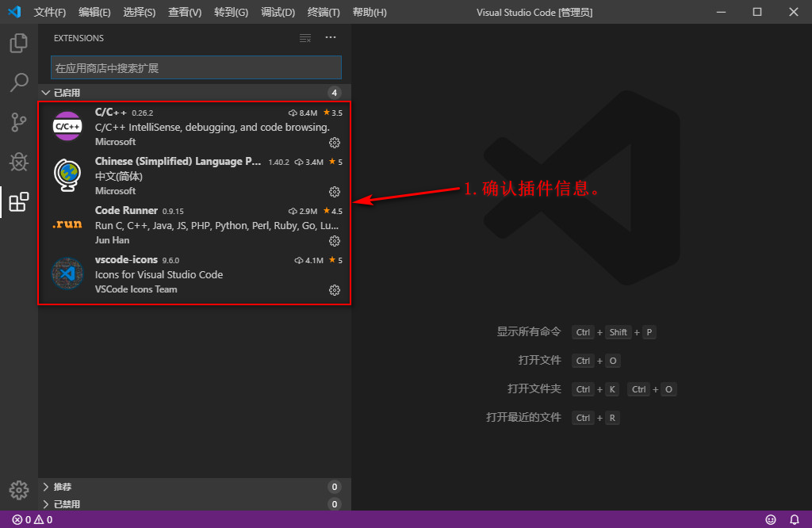812x528 pixels.
Task: Clear extensions search results icon
Action: click(x=305, y=38)
